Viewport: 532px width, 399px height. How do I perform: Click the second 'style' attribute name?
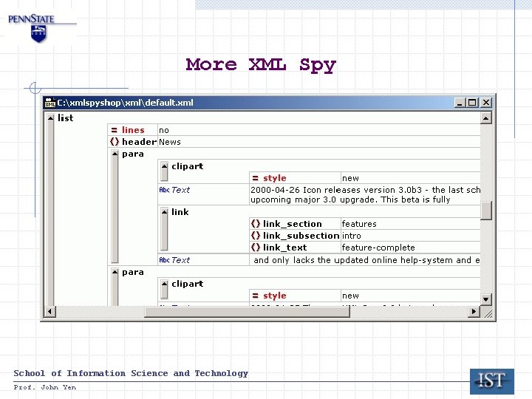click(x=275, y=296)
